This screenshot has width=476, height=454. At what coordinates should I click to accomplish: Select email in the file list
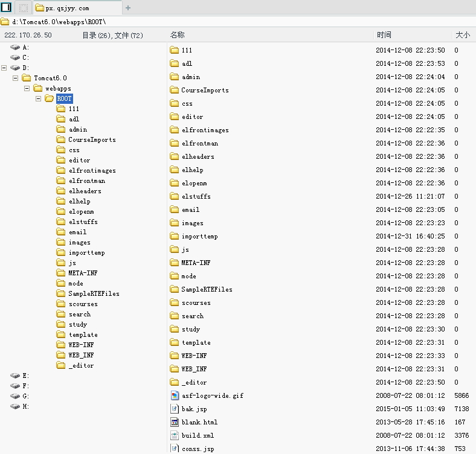pos(191,209)
